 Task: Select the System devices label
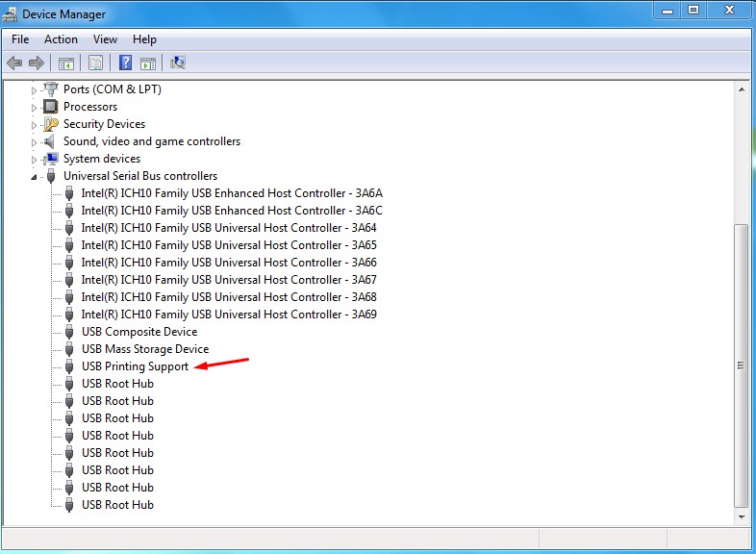102,159
